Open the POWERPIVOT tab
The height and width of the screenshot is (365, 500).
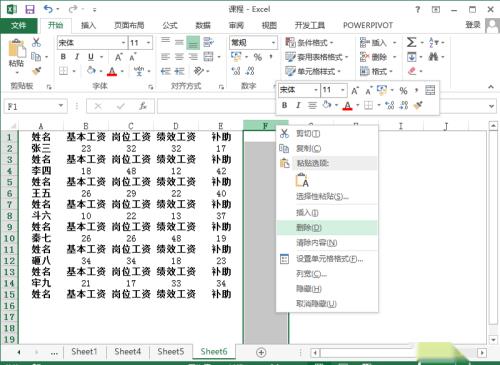(368, 25)
